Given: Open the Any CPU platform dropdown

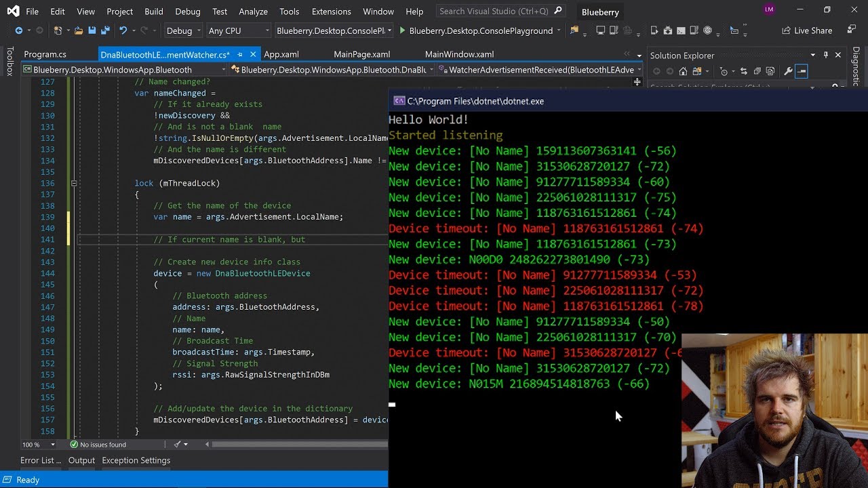Looking at the screenshot, I should (x=238, y=30).
